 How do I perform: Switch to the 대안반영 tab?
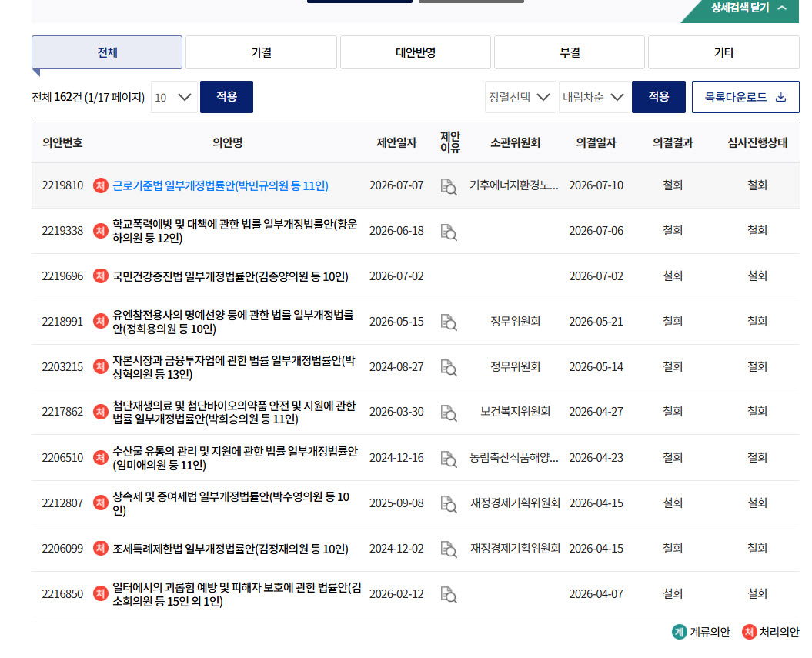(416, 52)
